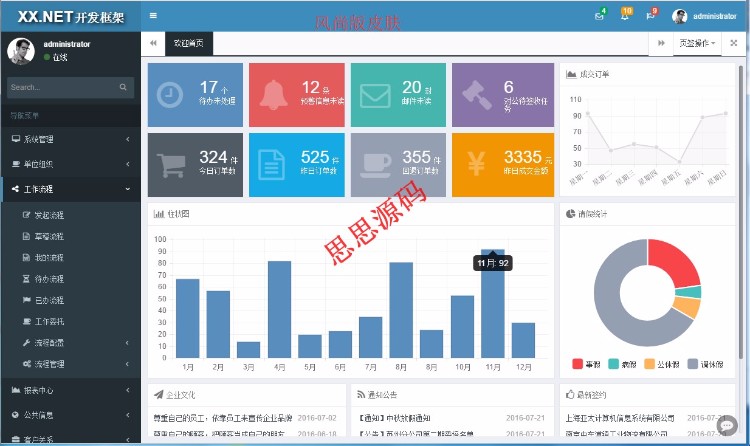Expand the 报表中心 sidebar menu
The image size is (750, 446).
(x=70, y=389)
